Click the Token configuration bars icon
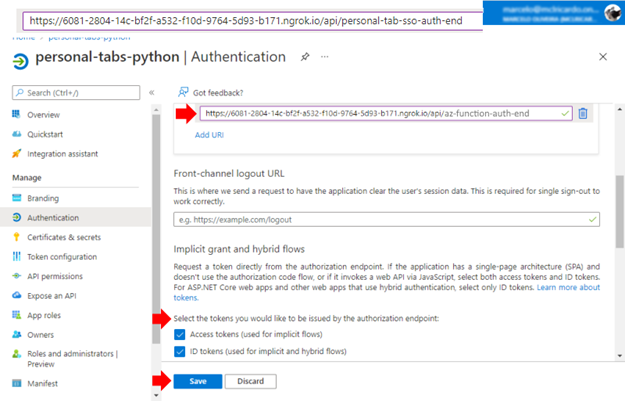The width and height of the screenshot is (625, 401). (16, 256)
